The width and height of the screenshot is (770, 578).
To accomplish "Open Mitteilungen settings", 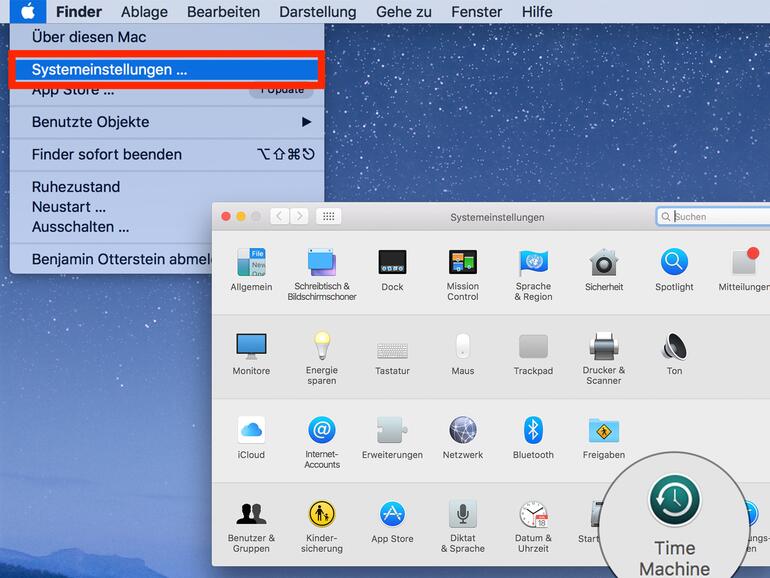I will (744, 270).
